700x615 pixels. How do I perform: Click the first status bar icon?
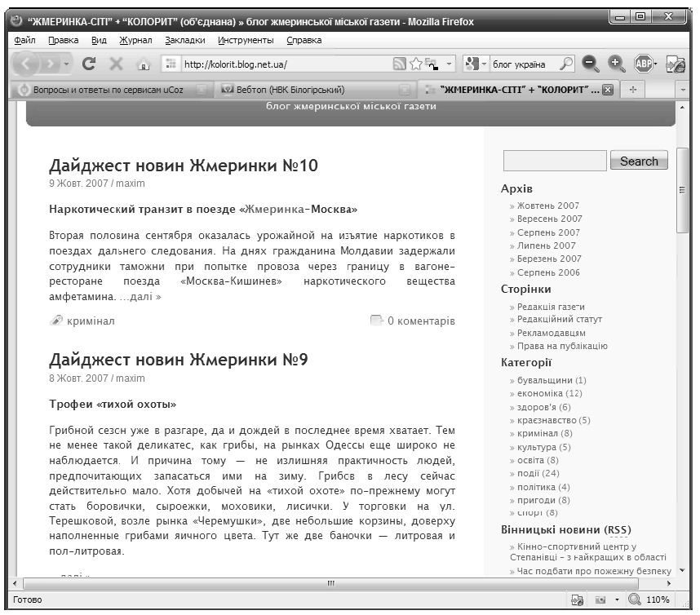578,600
